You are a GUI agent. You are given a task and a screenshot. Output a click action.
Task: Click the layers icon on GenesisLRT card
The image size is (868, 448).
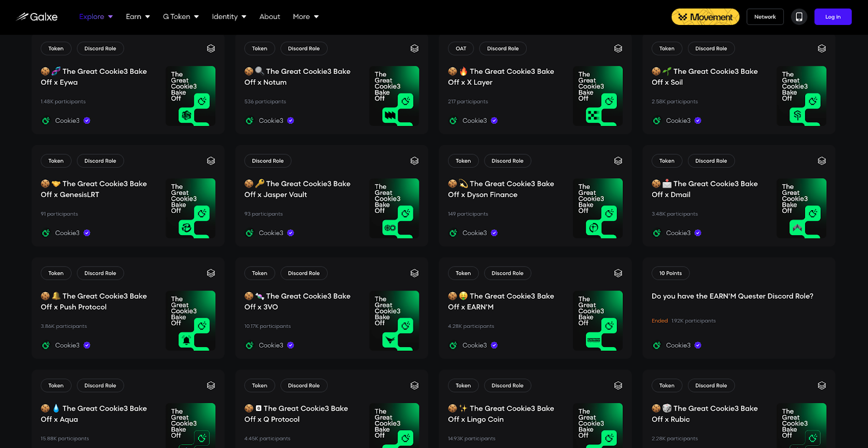pyautogui.click(x=211, y=161)
